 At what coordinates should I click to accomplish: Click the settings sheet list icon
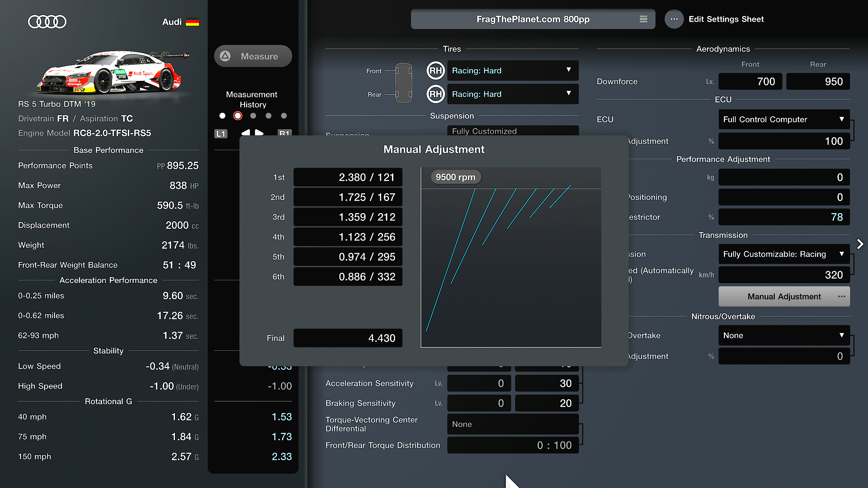(643, 19)
